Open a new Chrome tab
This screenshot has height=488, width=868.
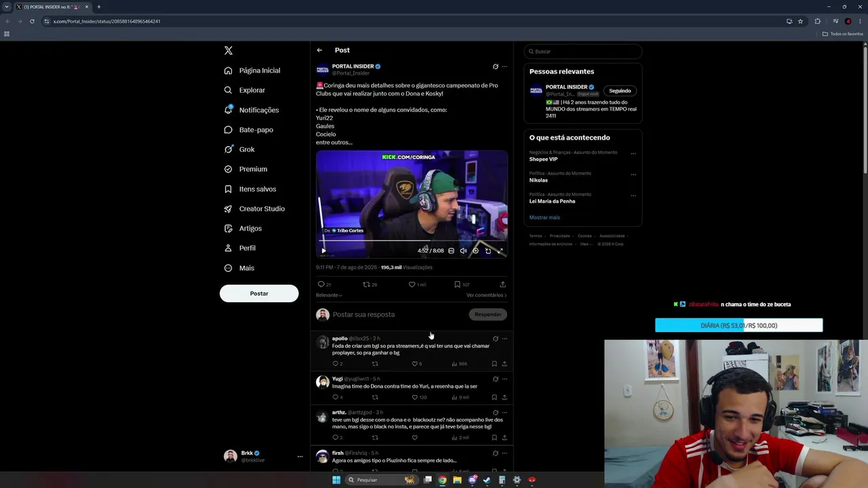(98, 7)
